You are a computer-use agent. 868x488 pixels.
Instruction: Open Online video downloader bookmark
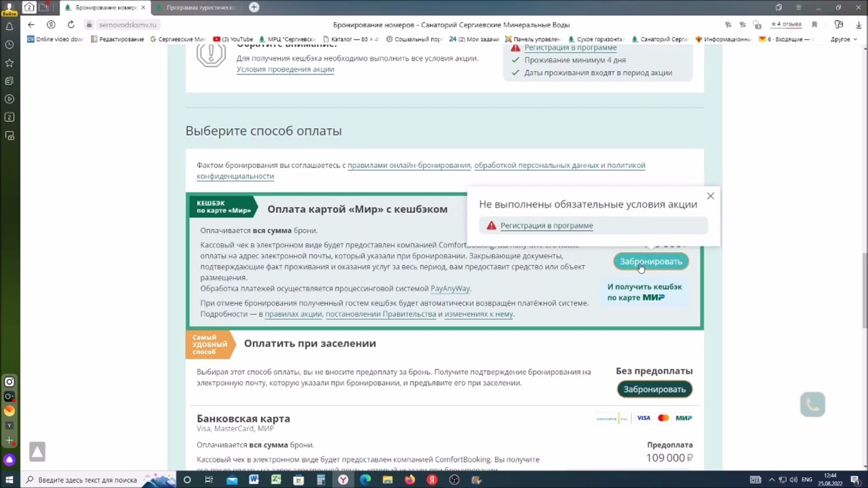coord(55,39)
